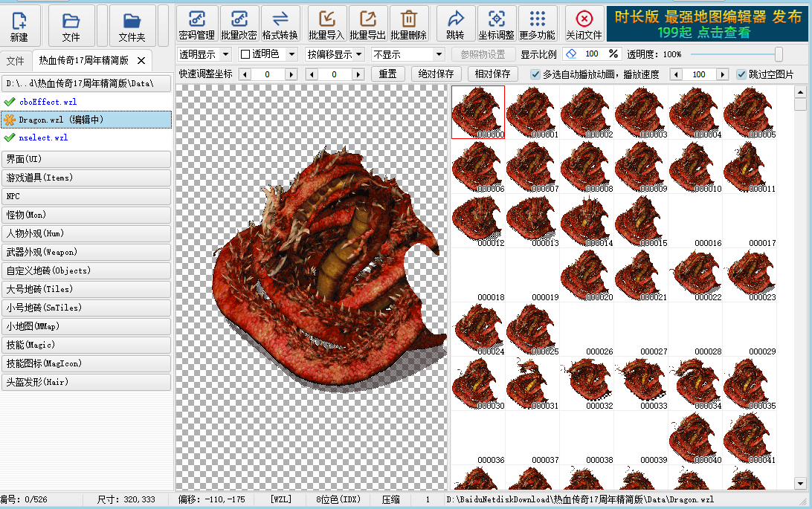The image size is (812, 509).
Task: Toggle 多选自动播放动画 checkbox
Action: 535,74
